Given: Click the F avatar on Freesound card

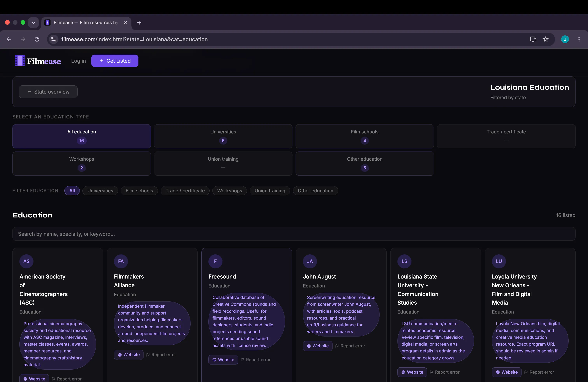Looking at the screenshot, I should (215, 261).
